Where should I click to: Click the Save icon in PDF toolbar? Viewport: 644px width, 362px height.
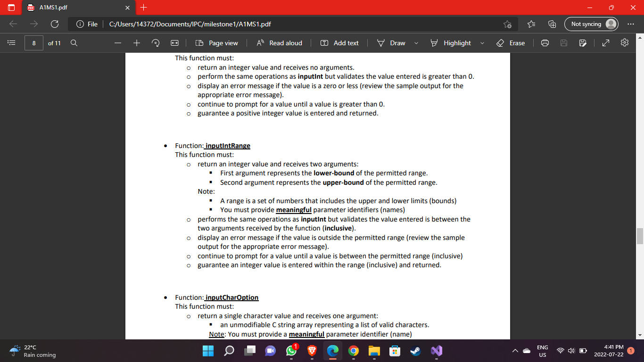click(564, 43)
